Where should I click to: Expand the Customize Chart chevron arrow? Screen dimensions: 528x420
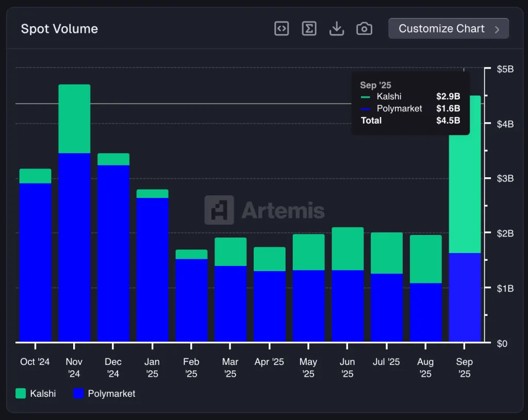497,29
